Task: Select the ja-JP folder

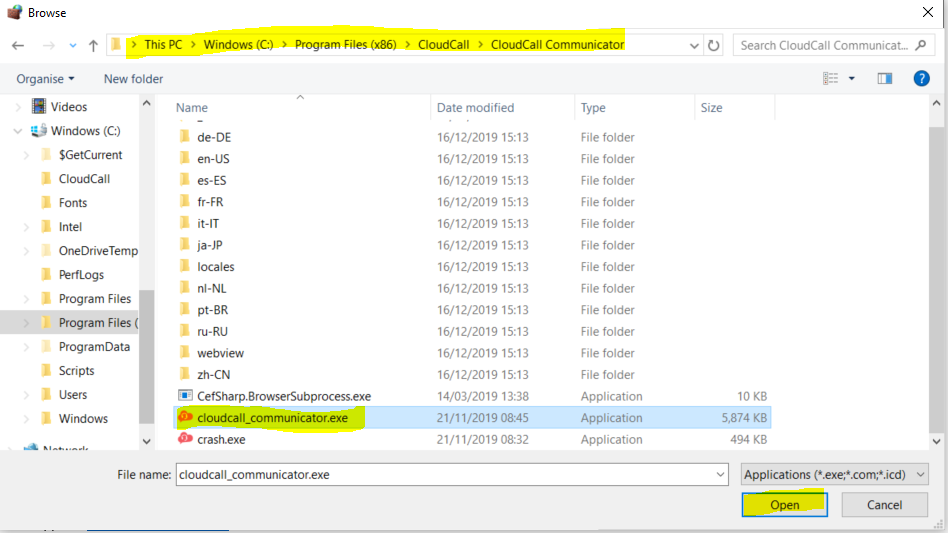Action: point(210,245)
